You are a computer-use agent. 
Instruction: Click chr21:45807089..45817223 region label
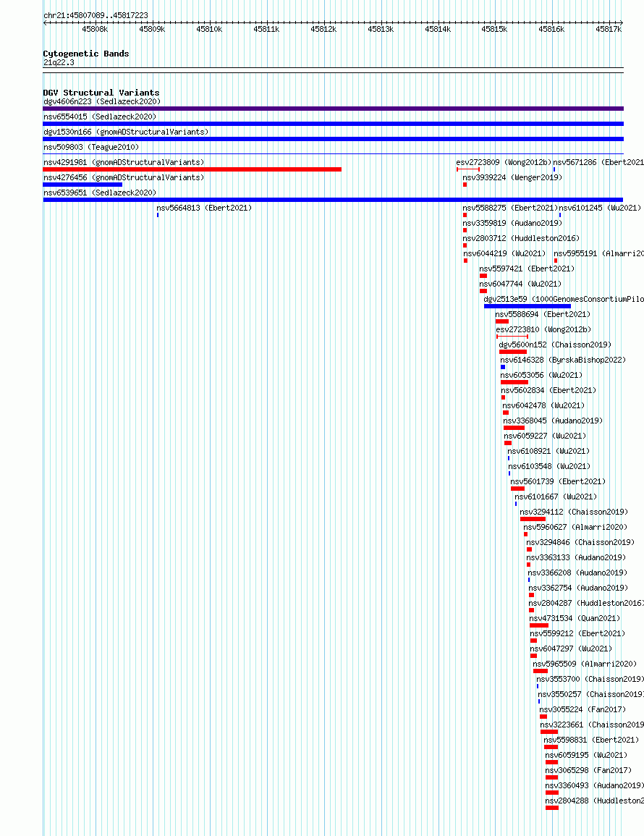coord(96,15)
